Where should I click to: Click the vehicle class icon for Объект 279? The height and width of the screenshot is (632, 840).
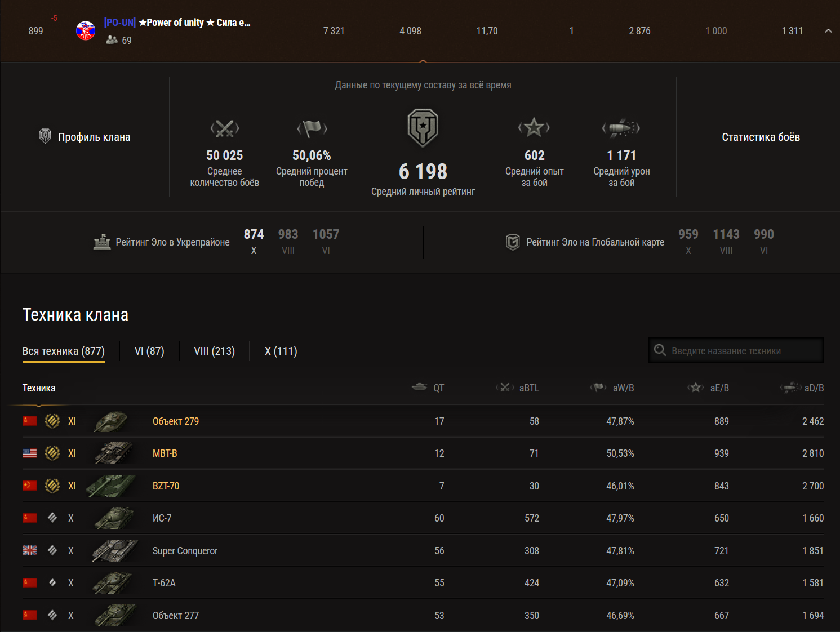coord(52,421)
